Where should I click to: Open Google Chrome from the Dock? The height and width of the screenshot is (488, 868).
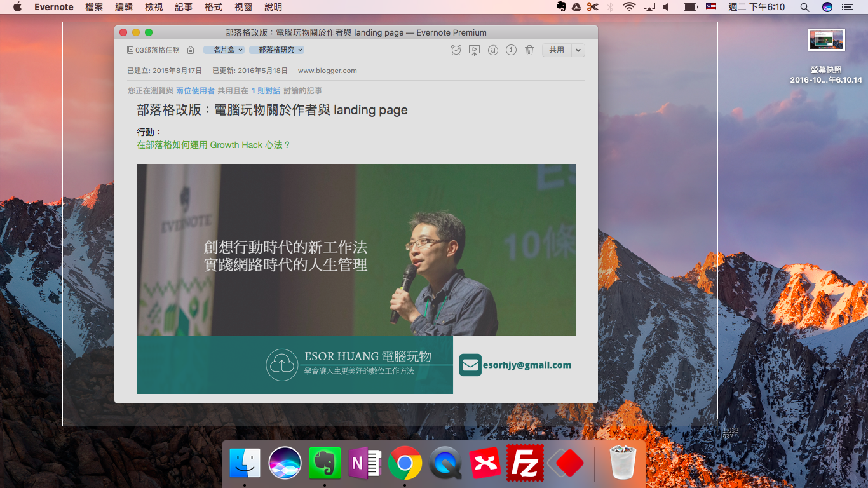pyautogui.click(x=405, y=463)
